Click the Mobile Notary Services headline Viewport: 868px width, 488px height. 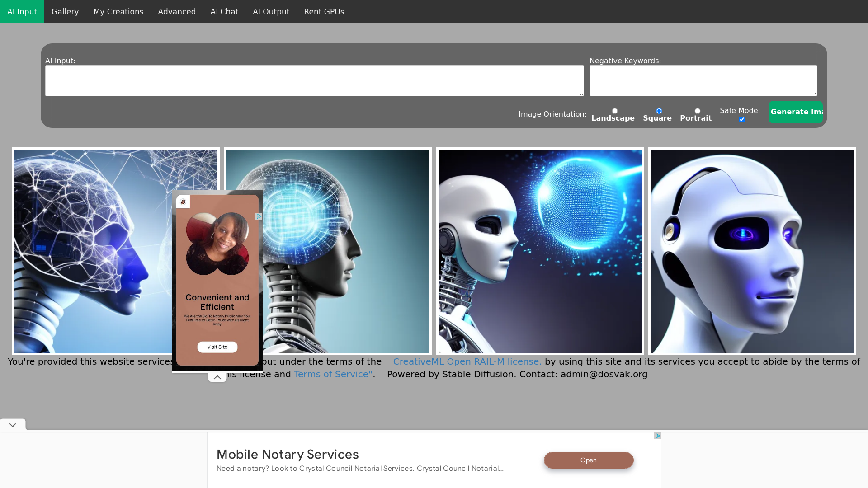288,454
